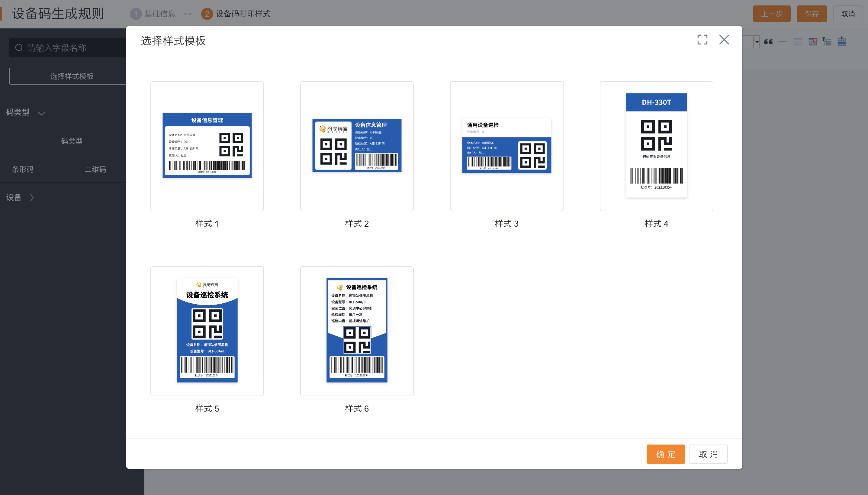Select the 样式 6 template card

pos(357,331)
